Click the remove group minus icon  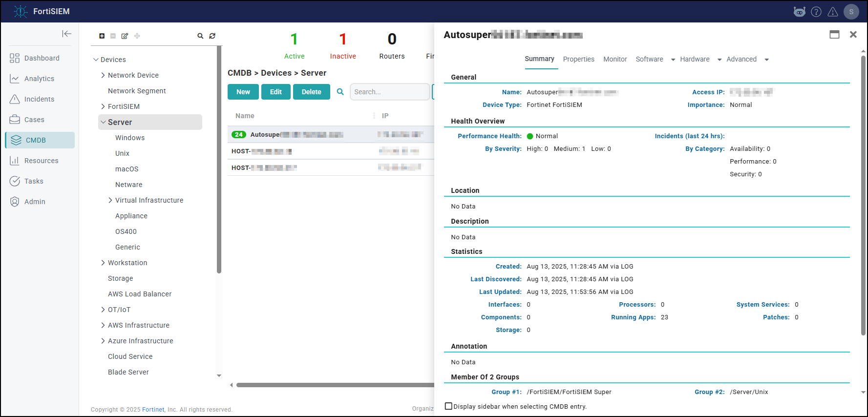pyautogui.click(x=113, y=36)
